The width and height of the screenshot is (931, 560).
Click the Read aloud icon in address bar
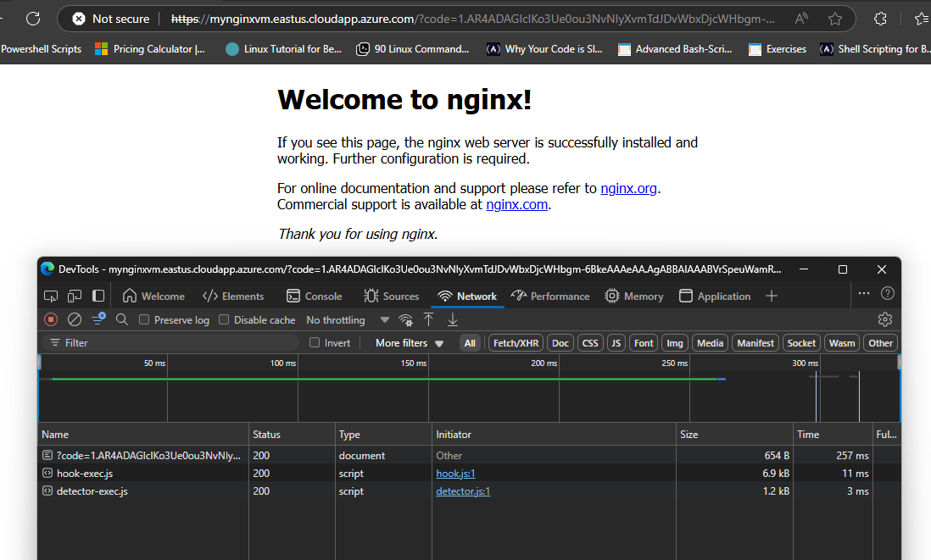[801, 19]
